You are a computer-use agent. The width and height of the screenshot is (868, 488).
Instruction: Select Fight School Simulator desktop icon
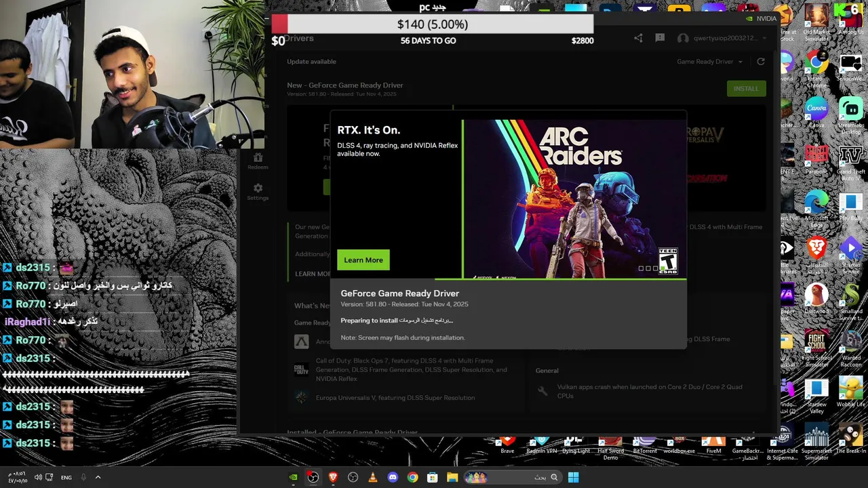coord(816,348)
